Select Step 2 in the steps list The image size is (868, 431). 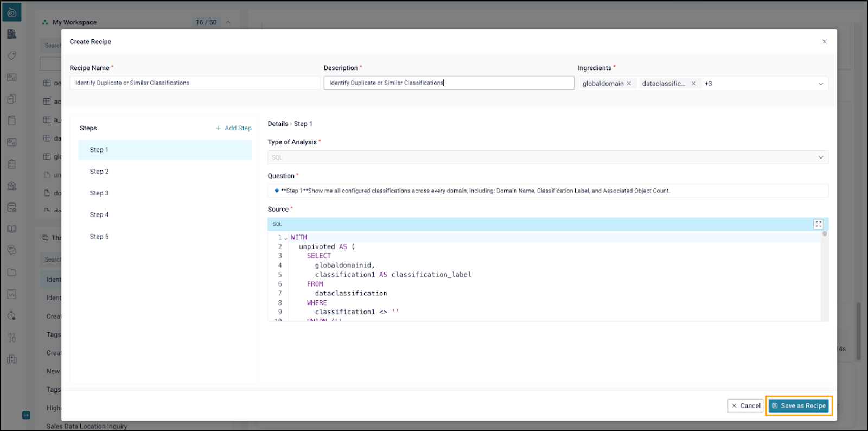(99, 172)
